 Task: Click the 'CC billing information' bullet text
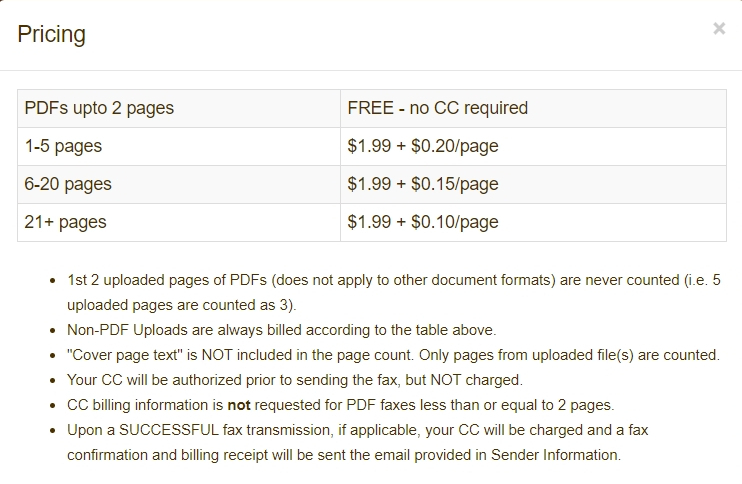tap(341, 405)
